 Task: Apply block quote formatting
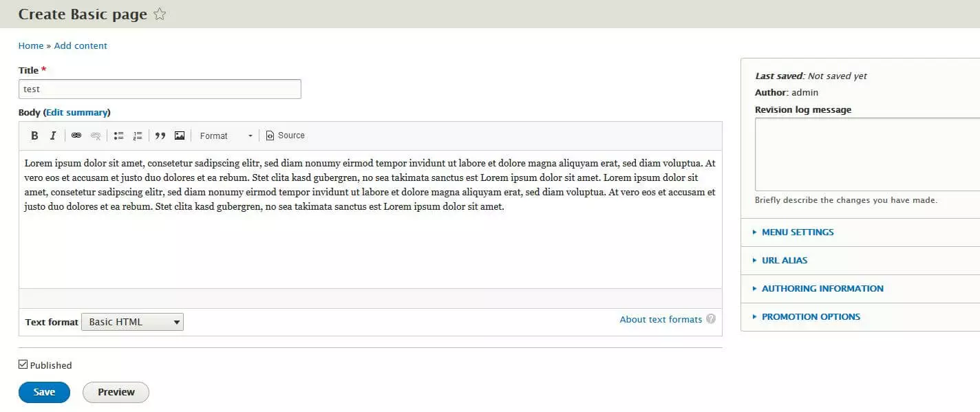pyautogui.click(x=160, y=135)
